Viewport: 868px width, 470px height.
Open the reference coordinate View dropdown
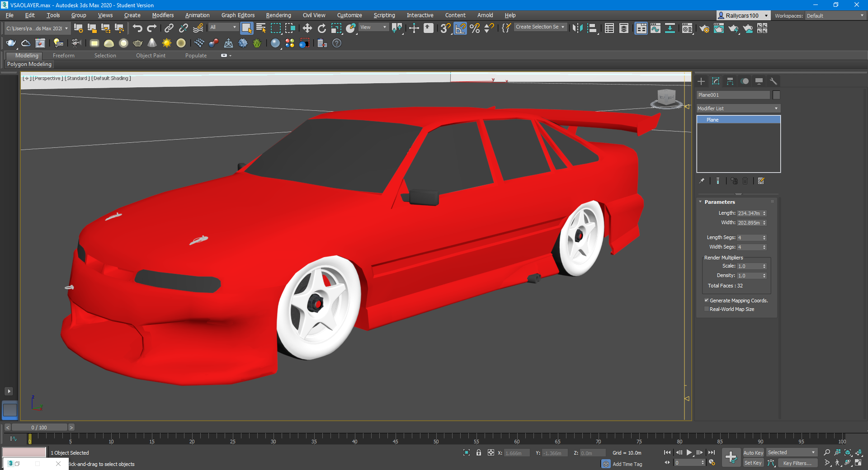point(373,27)
